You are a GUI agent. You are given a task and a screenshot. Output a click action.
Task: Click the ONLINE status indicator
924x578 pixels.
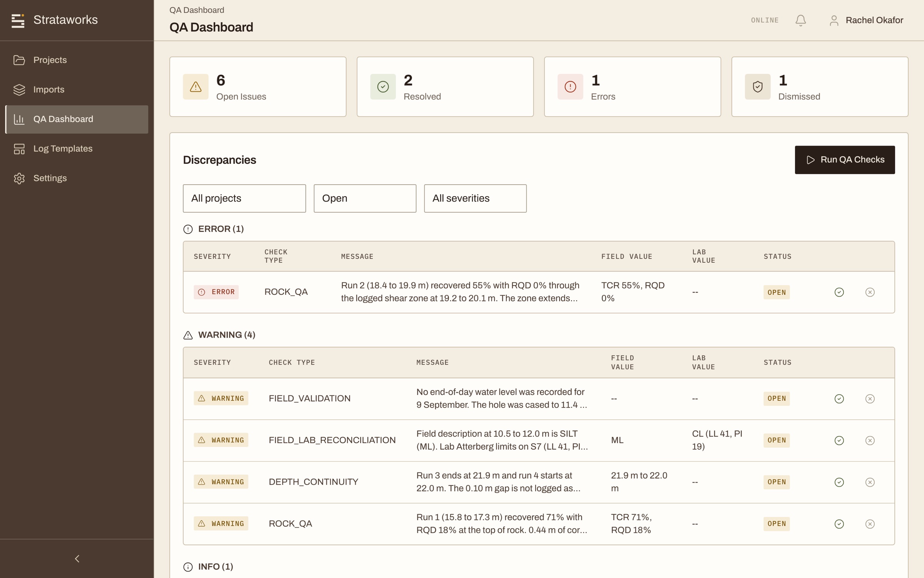point(765,20)
